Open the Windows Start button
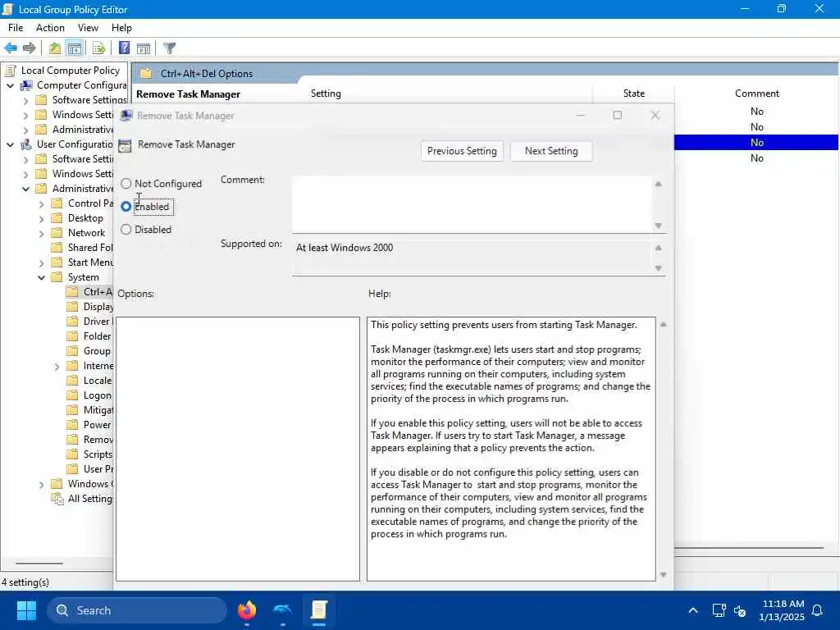This screenshot has width=840, height=630. point(26,610)
